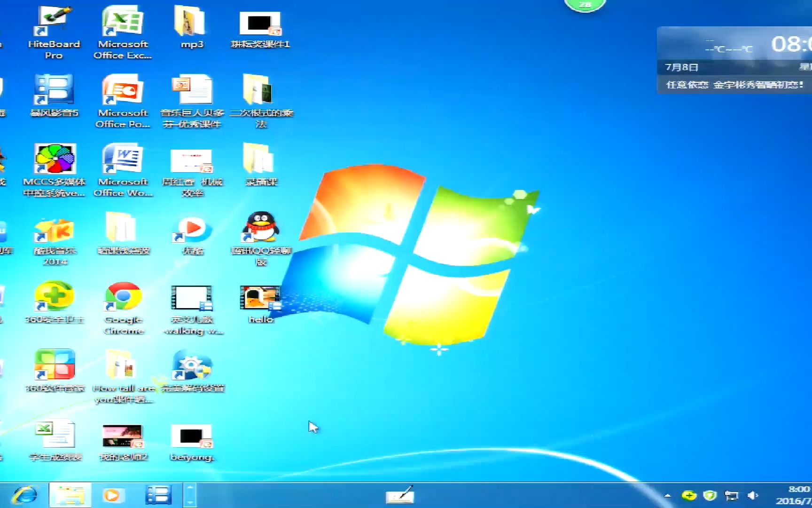The height and width of the screenshot is (508, 812).
Task: Open Windows Explorer from the taskbar
Action: click(70, 495)
